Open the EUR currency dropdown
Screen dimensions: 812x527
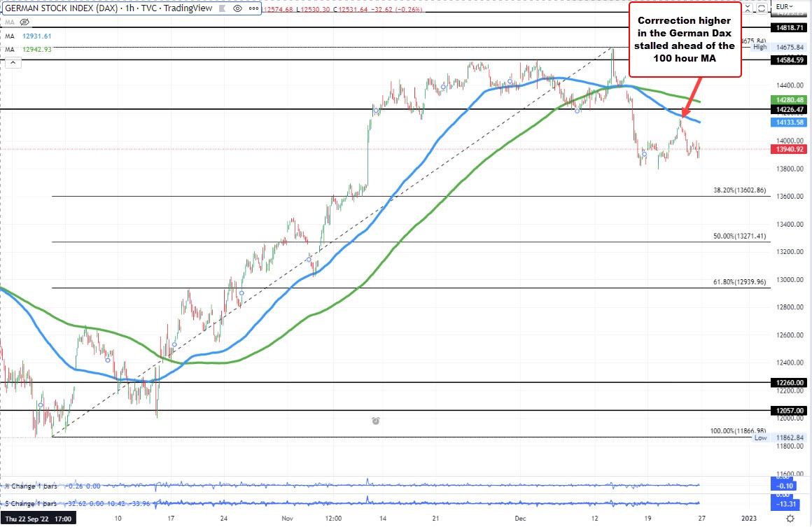point(783,6)
